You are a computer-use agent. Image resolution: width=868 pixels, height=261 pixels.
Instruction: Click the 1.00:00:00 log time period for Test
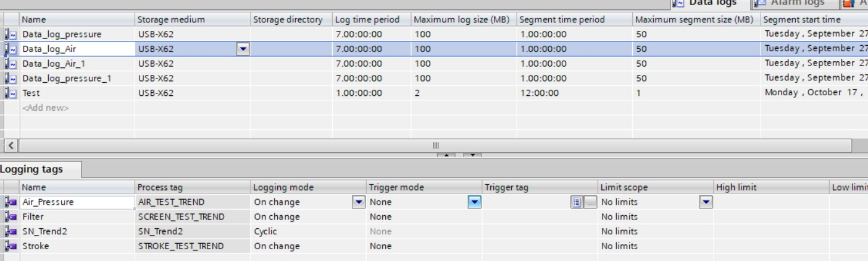pyautogui.click(x=371, y=93)
